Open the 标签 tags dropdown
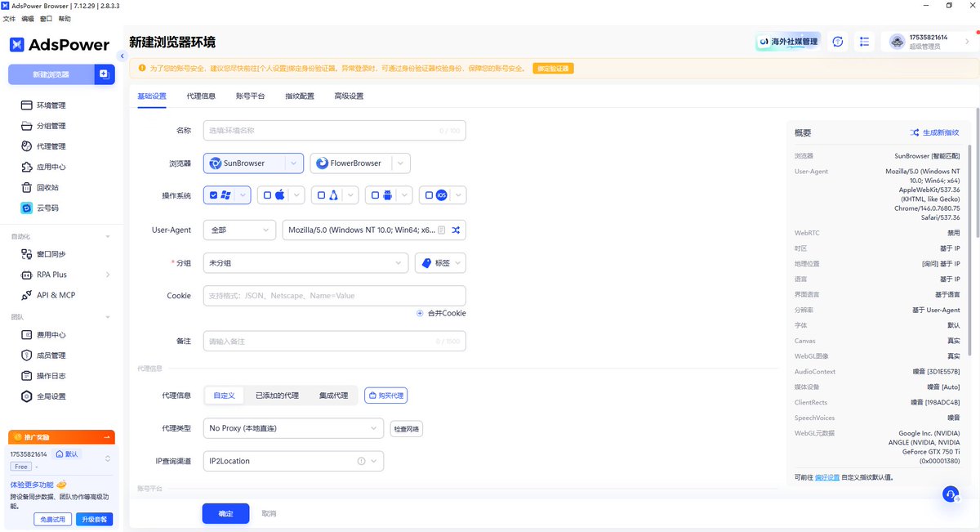Screen dimensions: 980x532 tap(440, 263)
